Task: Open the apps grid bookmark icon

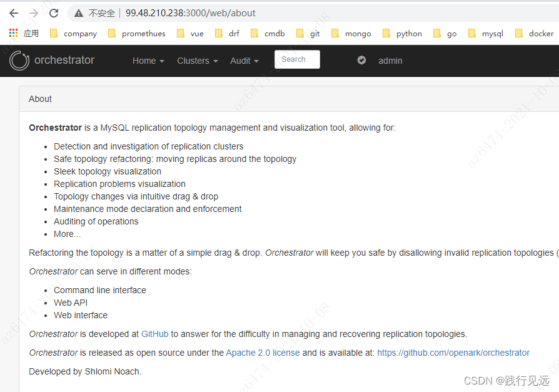Action: [x=14, y=33]
